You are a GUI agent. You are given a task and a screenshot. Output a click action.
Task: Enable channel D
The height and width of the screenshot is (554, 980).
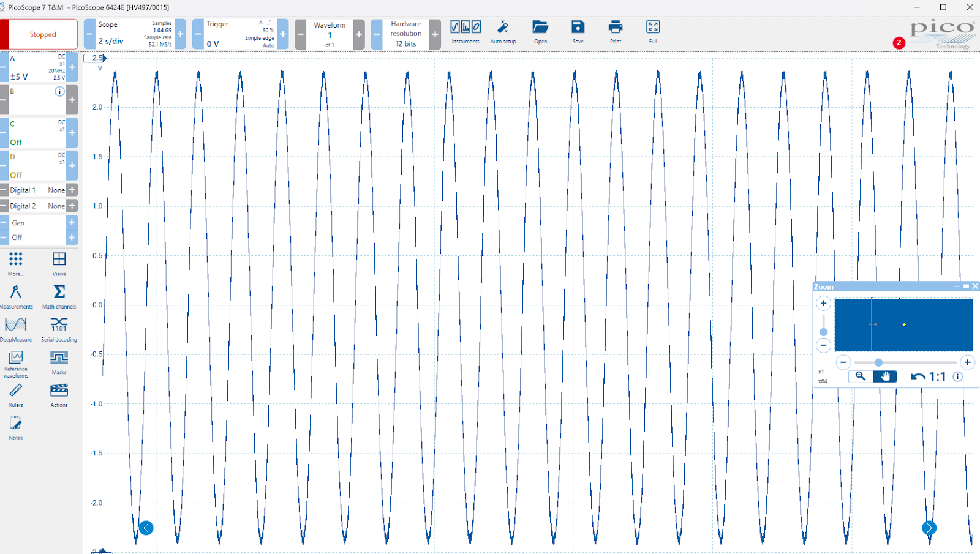click(x=16, y=175)
